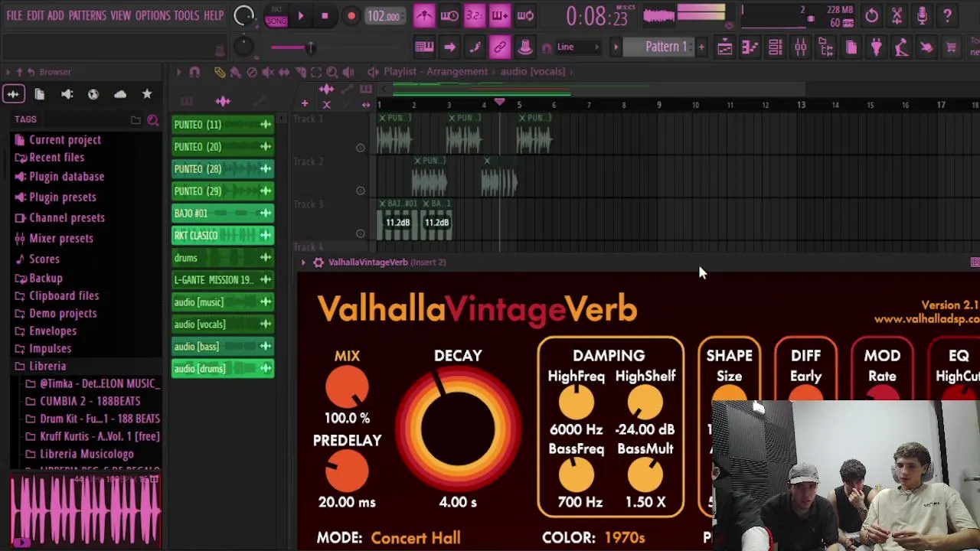Open the Playlist view icon
980x551 pixels.
pyautogui.click(x=724, y=47)
